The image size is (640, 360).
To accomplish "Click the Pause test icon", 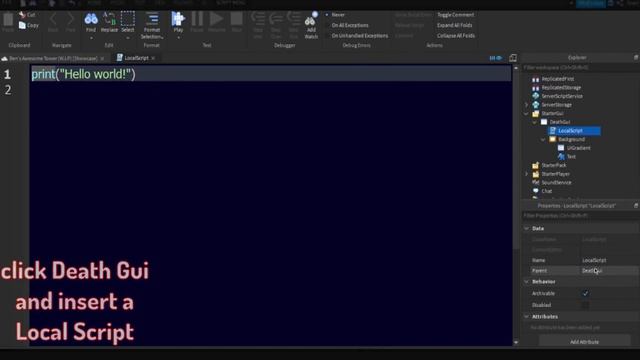I will click(197, 19).
